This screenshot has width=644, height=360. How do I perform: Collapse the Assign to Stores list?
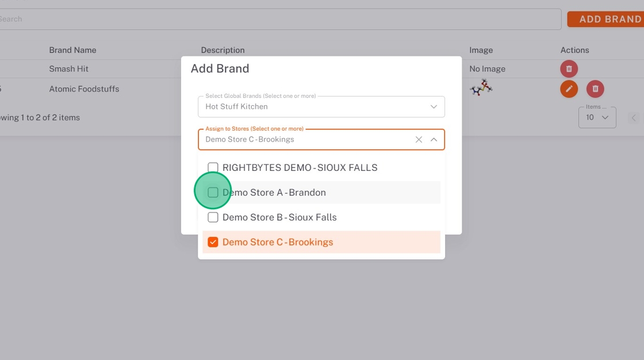pos(434,140)
